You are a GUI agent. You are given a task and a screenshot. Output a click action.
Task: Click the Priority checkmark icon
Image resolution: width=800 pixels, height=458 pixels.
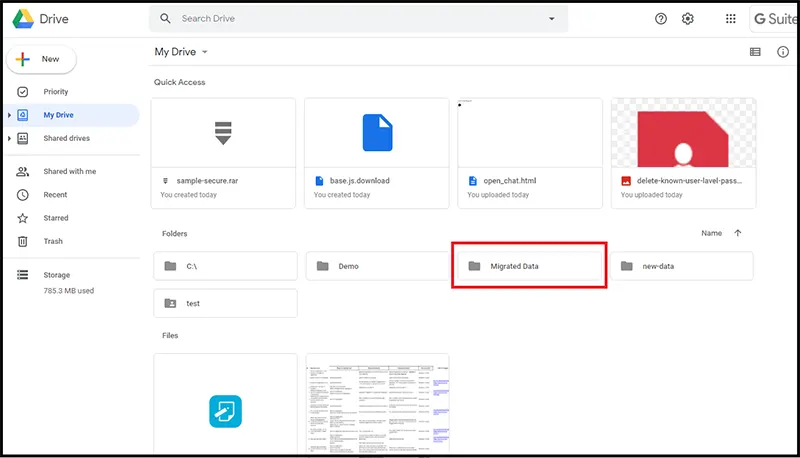point(22,92)
